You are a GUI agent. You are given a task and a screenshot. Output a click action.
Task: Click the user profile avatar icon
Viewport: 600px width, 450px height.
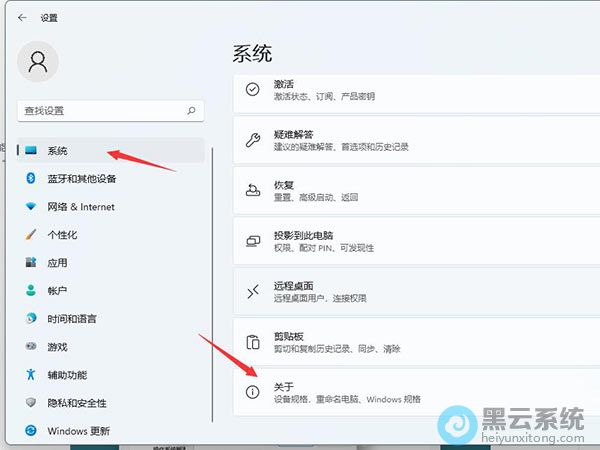(x=38, y=62)
